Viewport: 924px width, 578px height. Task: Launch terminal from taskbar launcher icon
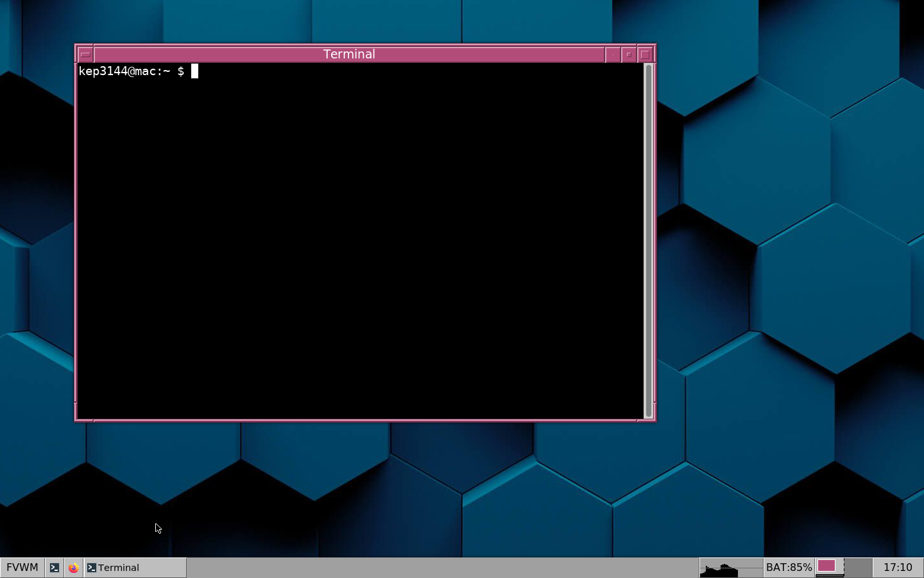pos(55,568)
